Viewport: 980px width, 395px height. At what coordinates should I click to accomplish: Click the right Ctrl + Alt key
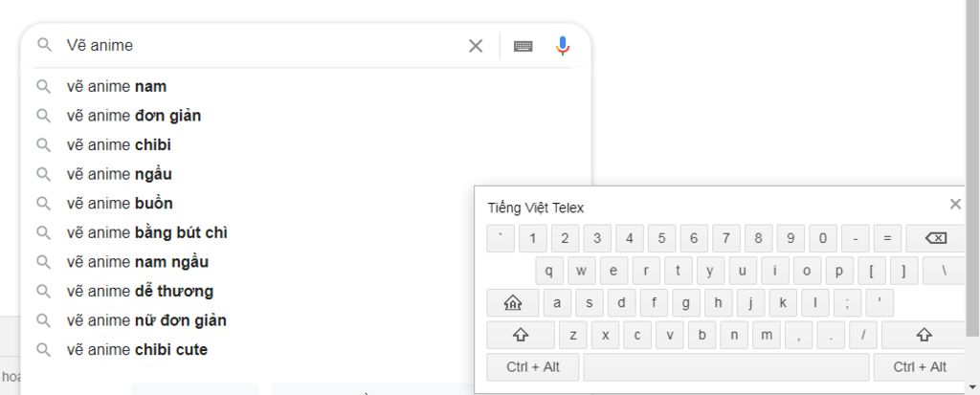click(x=920, y=367)
